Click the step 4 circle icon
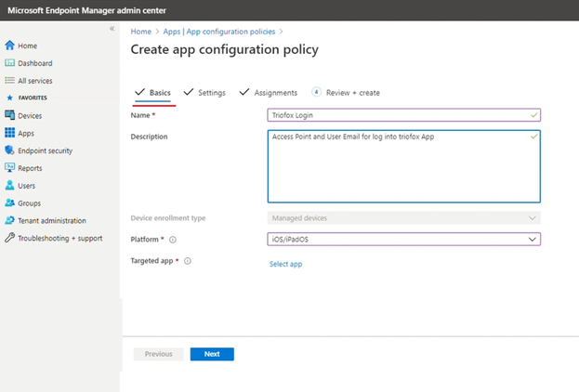Viewport: 579px width, 392px height. tap(317, 92)
